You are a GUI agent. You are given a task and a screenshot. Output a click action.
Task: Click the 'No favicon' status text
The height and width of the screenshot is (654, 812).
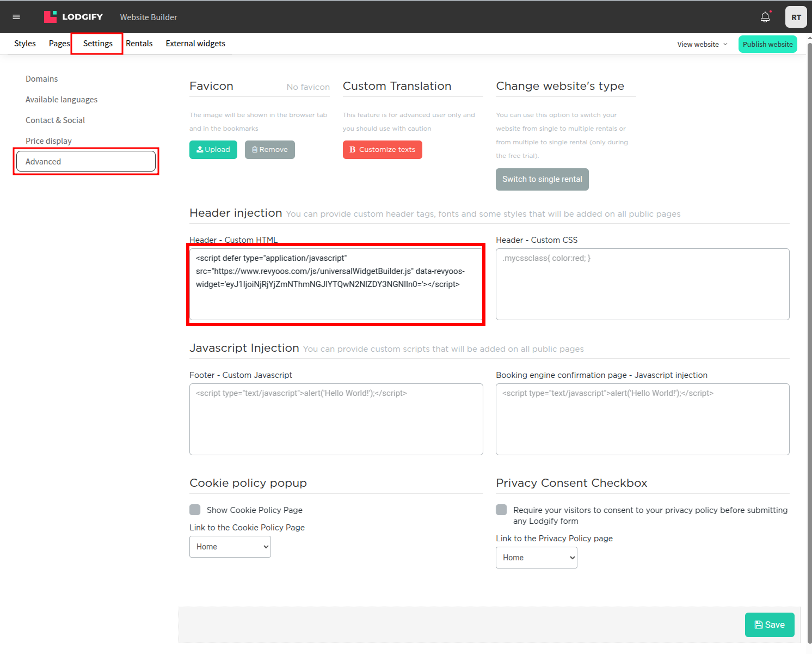(x=308, y=87)
